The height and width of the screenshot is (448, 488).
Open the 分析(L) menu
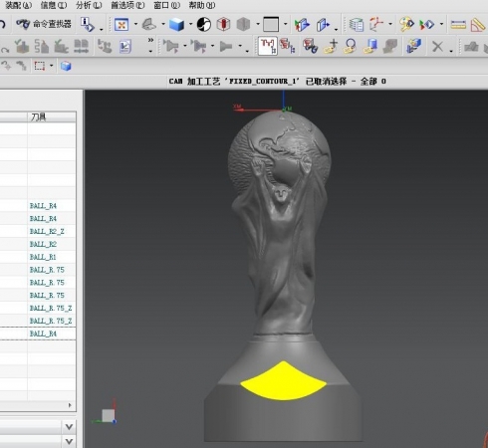pos(89,5)
